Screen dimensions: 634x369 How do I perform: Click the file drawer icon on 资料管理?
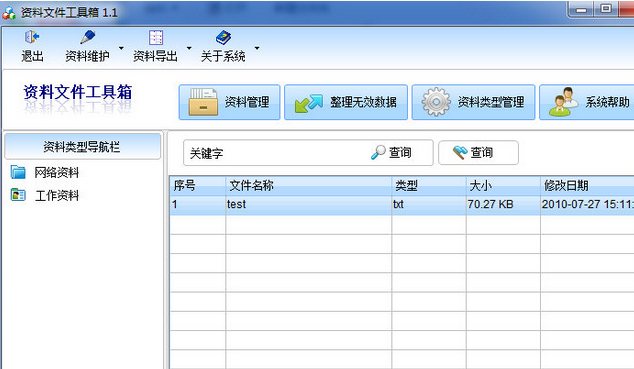203,102
